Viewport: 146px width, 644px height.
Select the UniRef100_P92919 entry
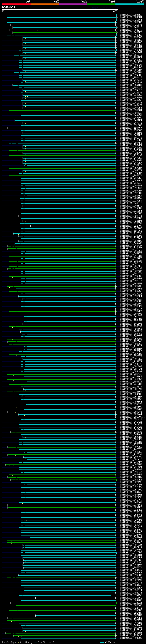click(x=131, y=344)
